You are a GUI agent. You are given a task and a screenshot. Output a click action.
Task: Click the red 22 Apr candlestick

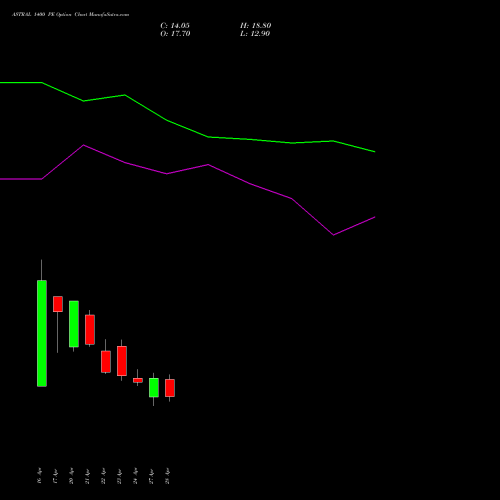[x=106, y=362]
